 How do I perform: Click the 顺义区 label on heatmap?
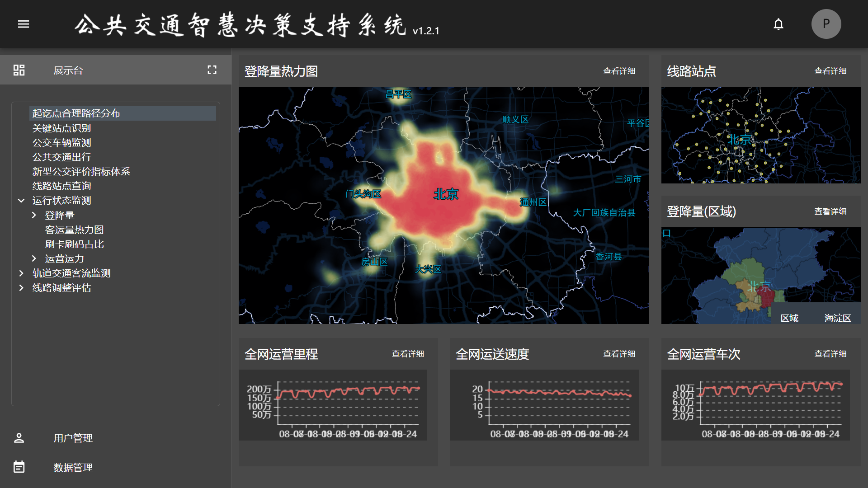(515, 120)
